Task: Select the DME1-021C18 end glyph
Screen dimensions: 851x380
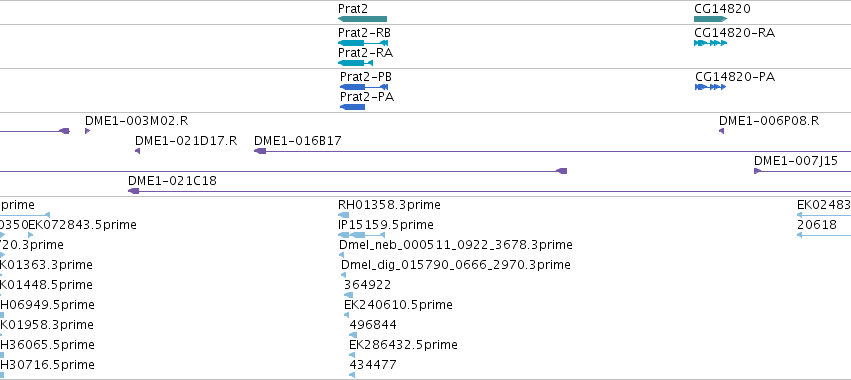Action: (x=134, y=191)
